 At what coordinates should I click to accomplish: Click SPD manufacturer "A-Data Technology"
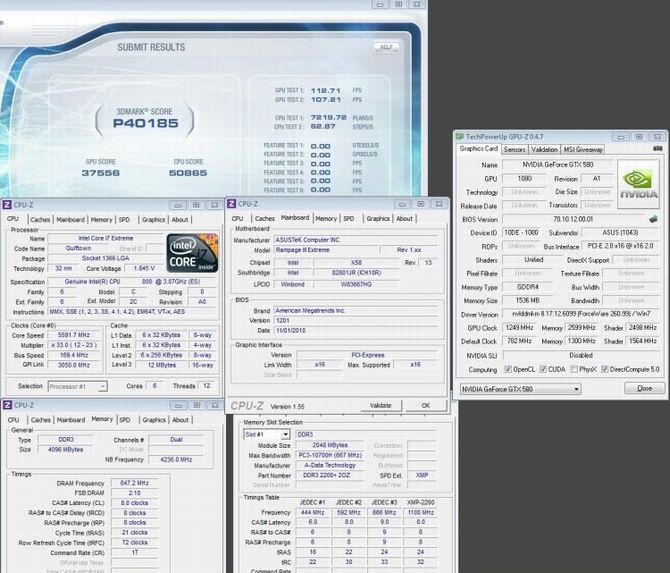tap(330, 465)
